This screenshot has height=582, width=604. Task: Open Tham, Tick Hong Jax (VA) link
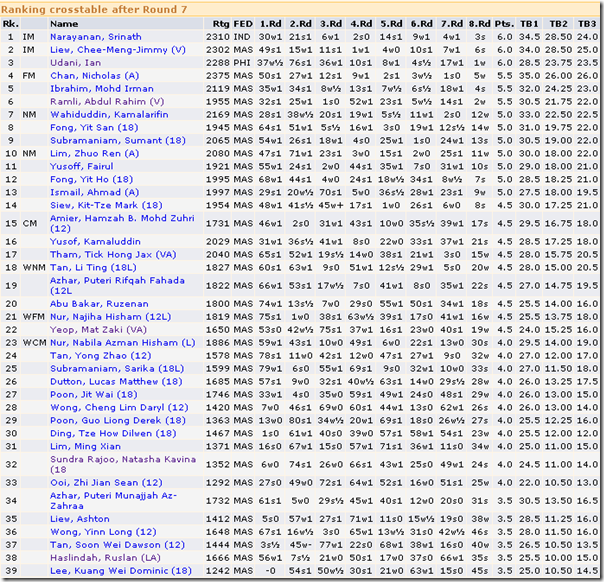point(113,255)
